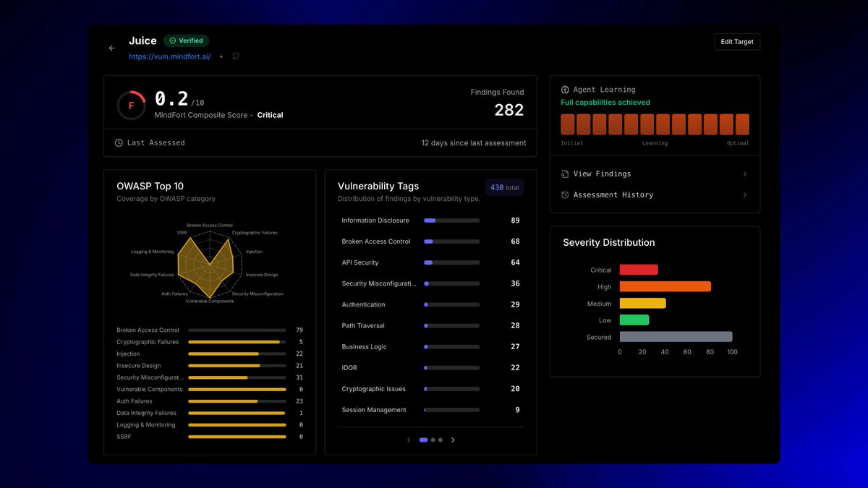Click the gray Secured severity bar
868x488 pixels.
[676, 337]
